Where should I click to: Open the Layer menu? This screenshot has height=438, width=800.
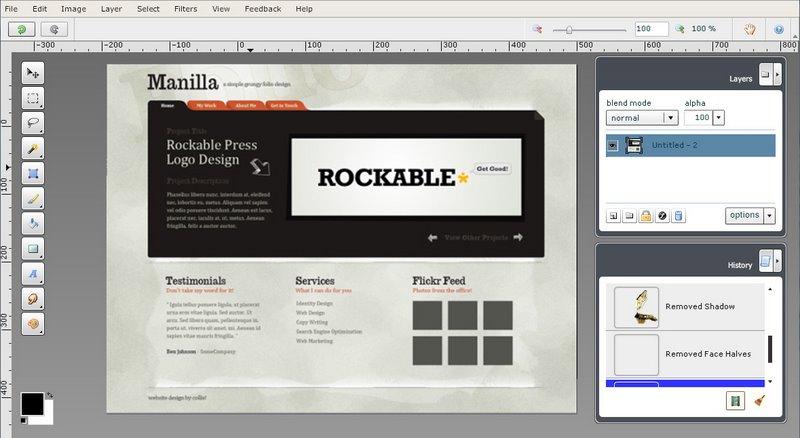pyautogui.click(x=111, y=9)
